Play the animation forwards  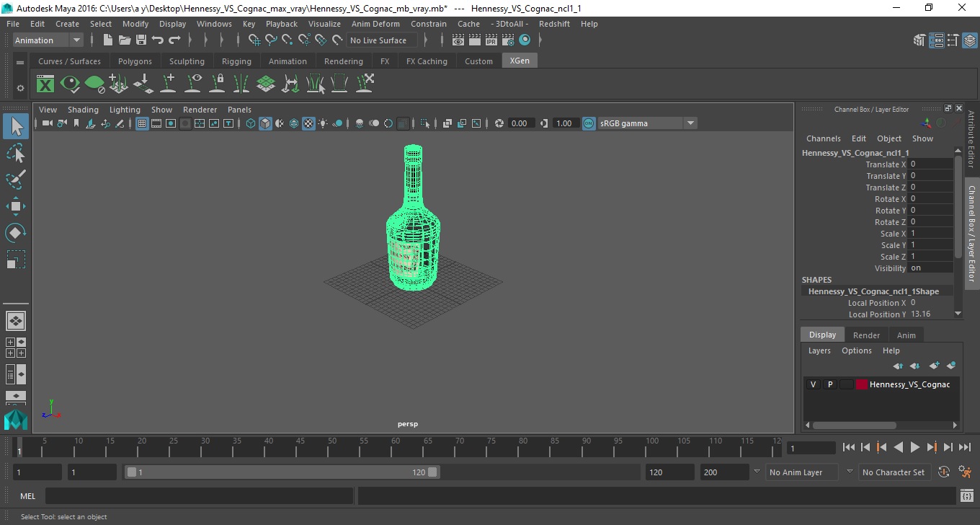point(914,447)
